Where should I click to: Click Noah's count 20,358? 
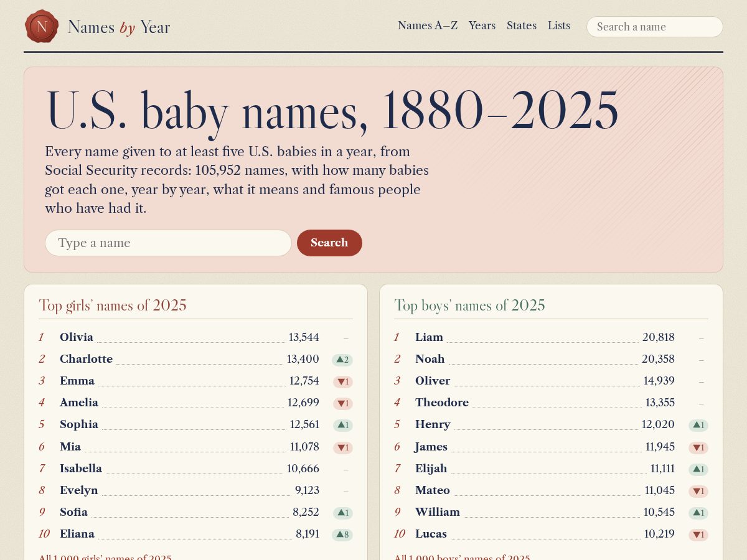(659, 359)
